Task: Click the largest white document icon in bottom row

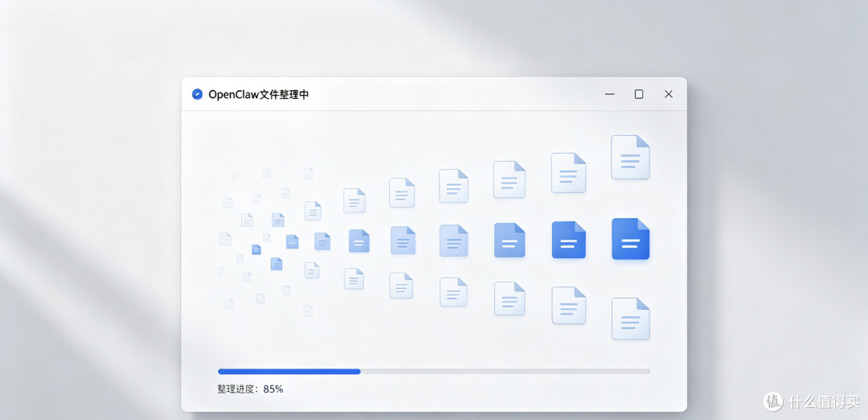Action: point(631,319)
